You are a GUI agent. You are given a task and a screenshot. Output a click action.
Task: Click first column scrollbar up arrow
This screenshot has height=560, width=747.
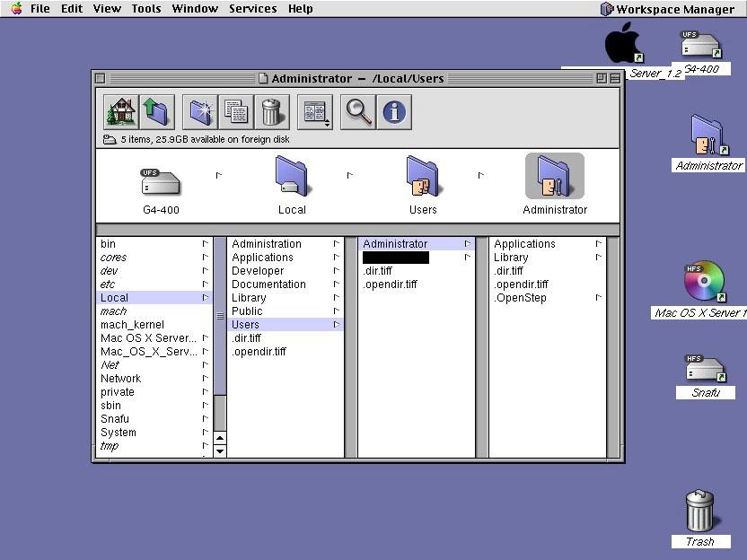pos(220,438)
